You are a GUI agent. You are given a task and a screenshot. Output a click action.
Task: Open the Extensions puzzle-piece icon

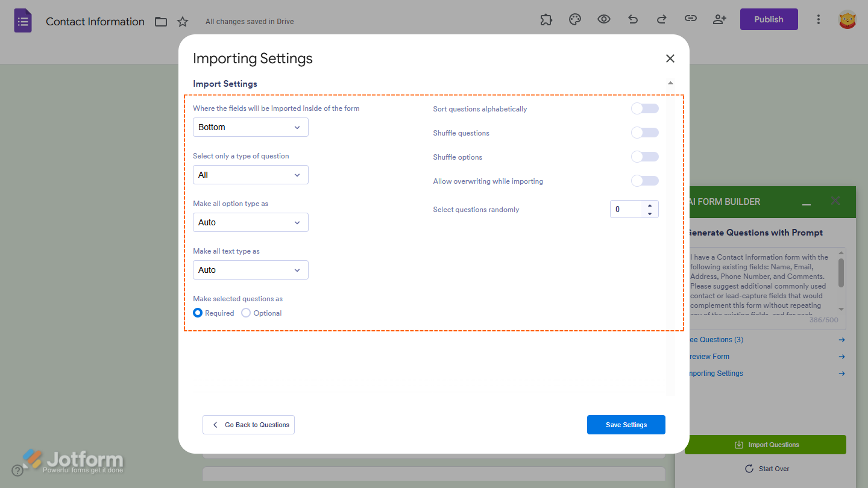point(546,19)
